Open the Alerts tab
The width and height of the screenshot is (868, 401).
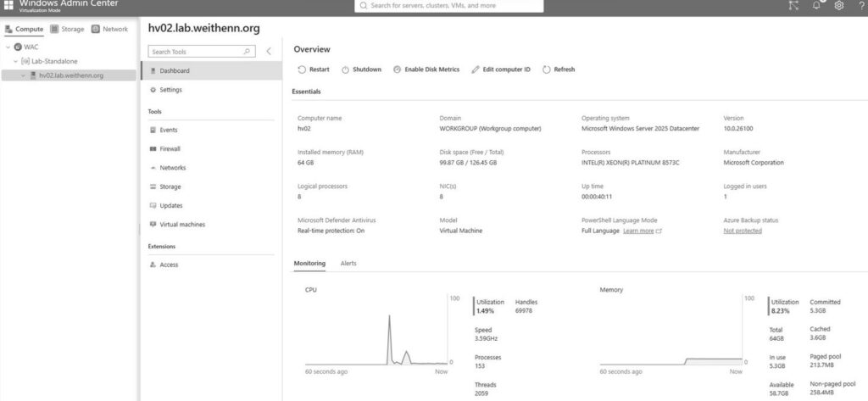[x=348, y=264]
